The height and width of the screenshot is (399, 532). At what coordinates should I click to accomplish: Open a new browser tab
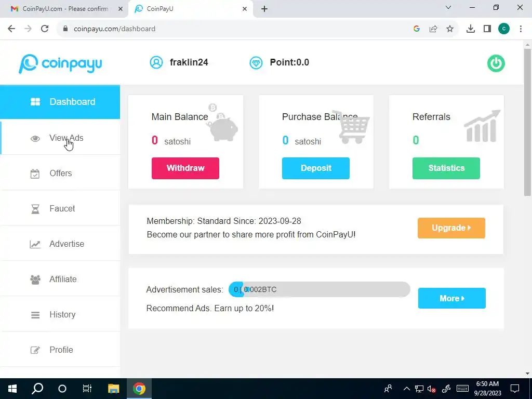point(264,9)
